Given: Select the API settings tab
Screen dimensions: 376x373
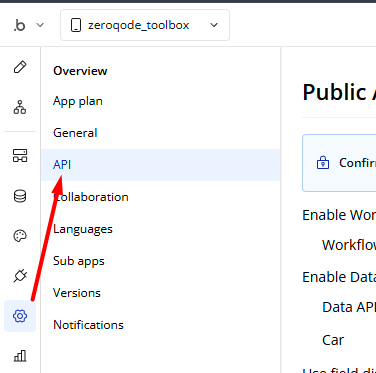Looking at the screenshot, I should point(160,165).
